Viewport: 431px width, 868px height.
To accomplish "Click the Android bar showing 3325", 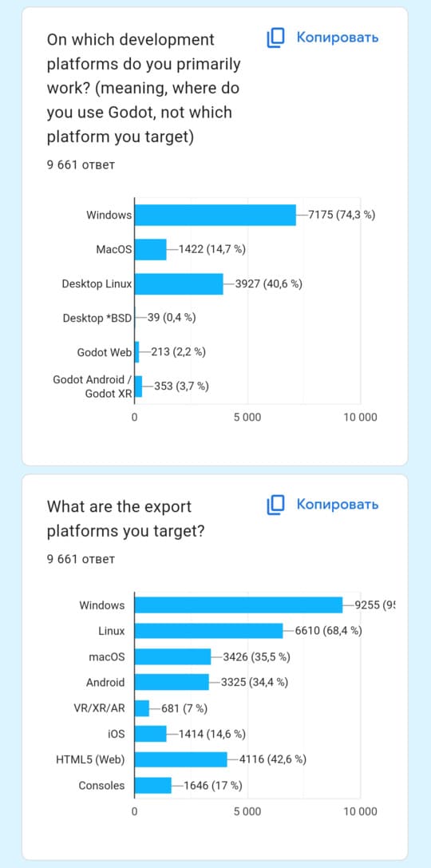I will pyautogui.click(x=172, y=682).
